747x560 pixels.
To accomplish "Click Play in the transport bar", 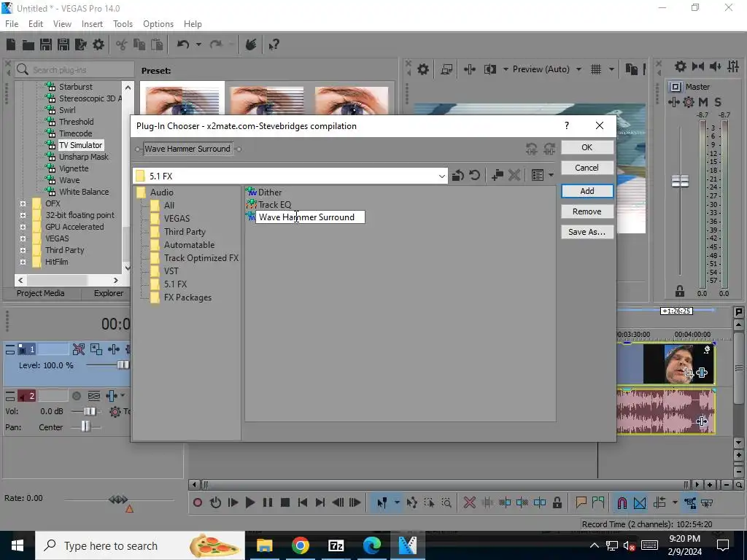I will (249, 502).
